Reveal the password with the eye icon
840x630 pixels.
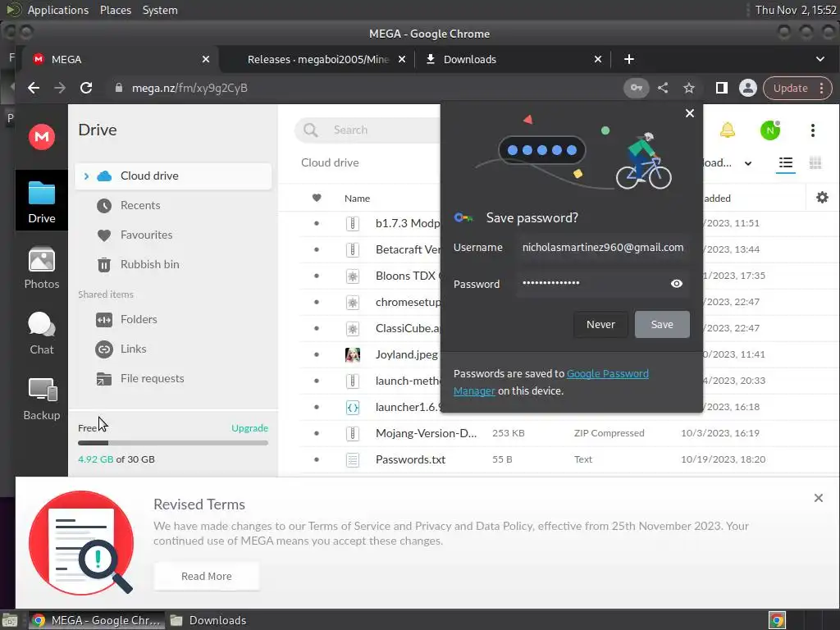pos(676,283)
